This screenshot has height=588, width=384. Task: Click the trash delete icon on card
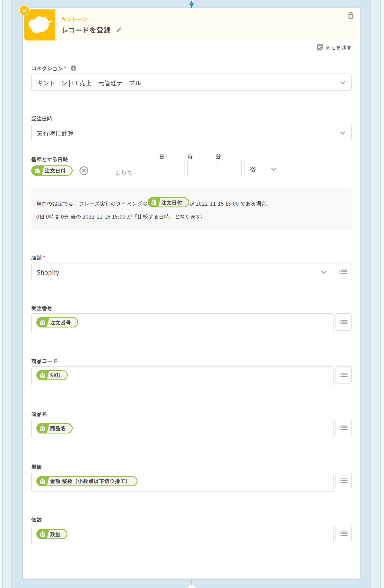350,16
